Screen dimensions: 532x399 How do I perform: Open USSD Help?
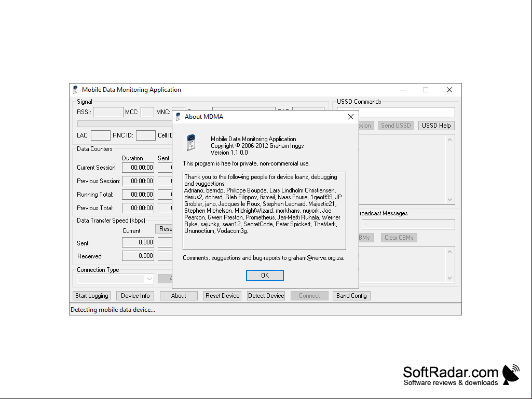pyautogui.click(x=436, y=126)
